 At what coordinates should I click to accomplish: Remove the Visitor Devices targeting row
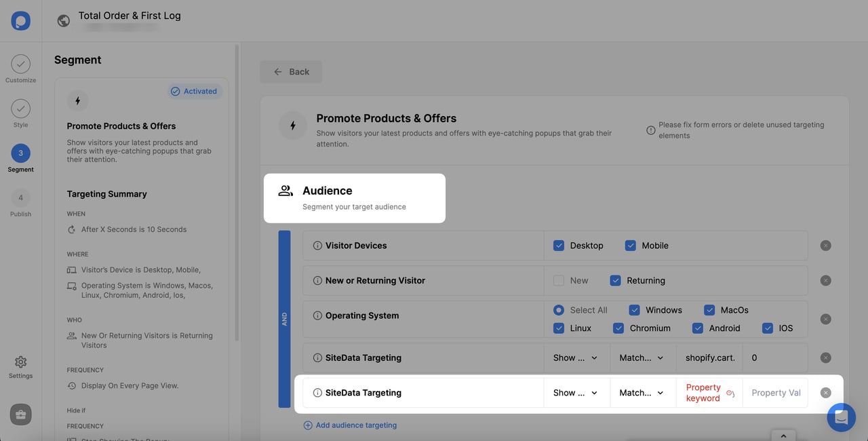coord(825,246)
